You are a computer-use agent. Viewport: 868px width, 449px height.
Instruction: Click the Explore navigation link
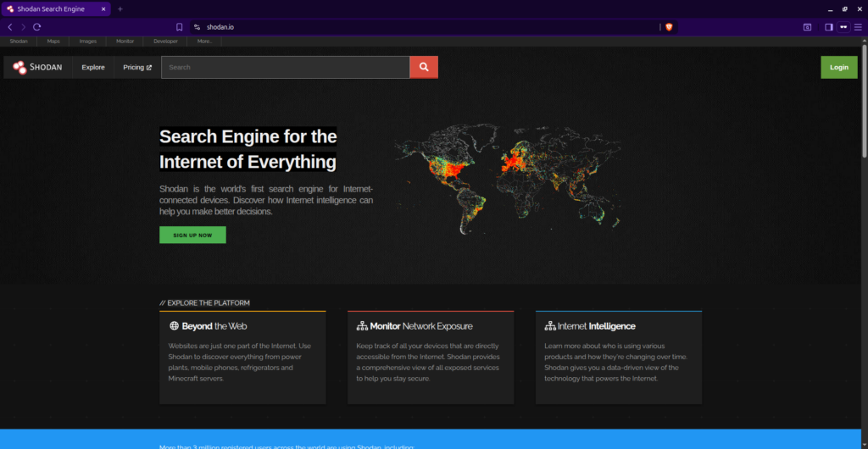pyautogui.click(x=93, y=67)
